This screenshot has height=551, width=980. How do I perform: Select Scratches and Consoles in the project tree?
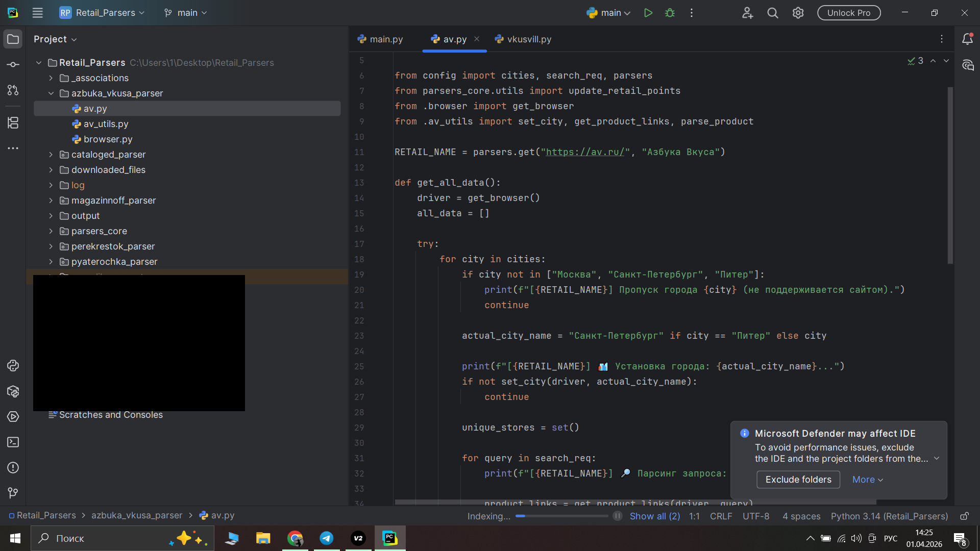(x=111, y=415)
